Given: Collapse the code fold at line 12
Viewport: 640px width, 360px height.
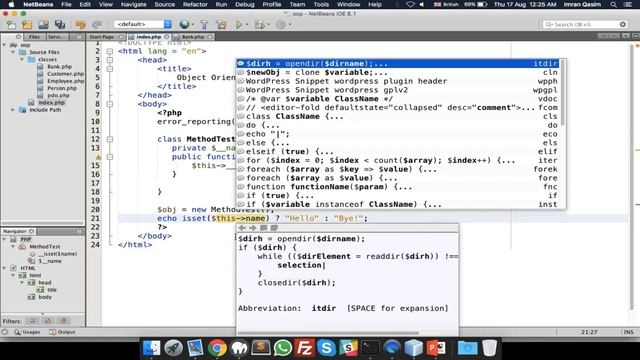Looking at the screenshot, I should (110, 139).
